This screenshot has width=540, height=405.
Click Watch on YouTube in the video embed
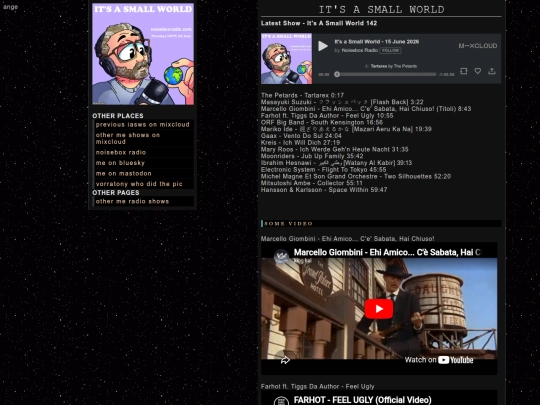tap(439, 360)
